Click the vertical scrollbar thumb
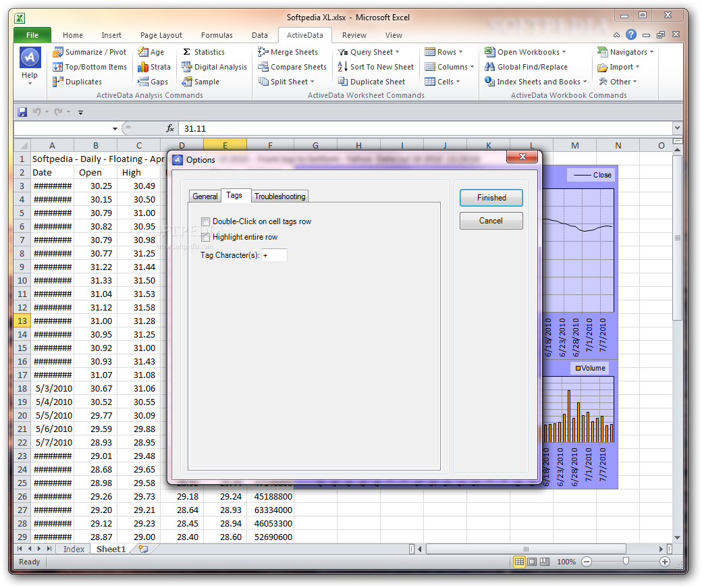 coord(678,238)
